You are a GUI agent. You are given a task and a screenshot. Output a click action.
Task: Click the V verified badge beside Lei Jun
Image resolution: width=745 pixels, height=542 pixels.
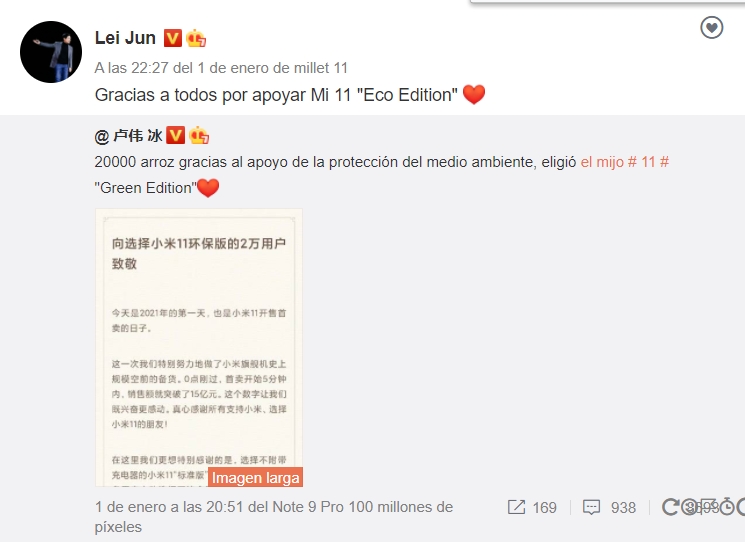coord(172,38)
